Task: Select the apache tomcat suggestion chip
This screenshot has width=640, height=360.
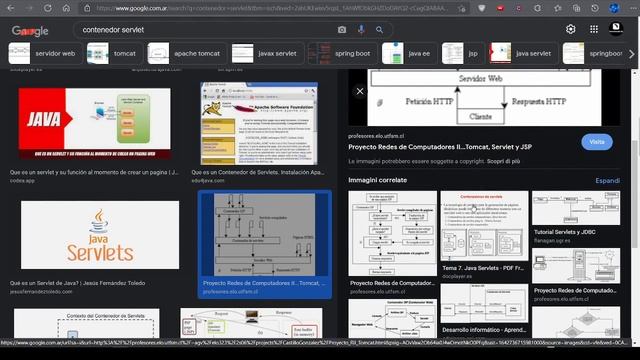Action: [186, 53]
